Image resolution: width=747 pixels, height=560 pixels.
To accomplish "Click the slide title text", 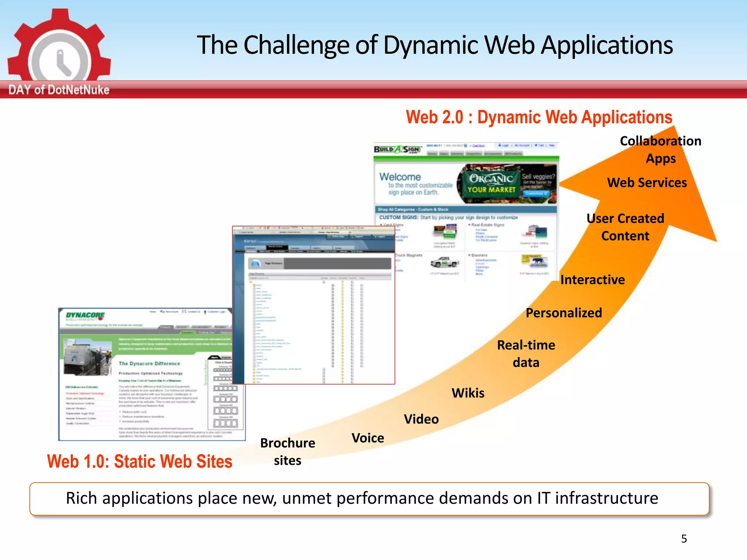I will tap(435, 45).
